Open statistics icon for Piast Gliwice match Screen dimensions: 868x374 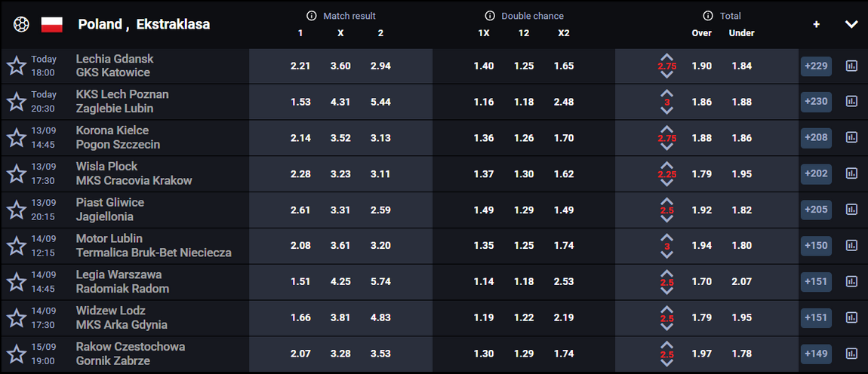[851, 210]
